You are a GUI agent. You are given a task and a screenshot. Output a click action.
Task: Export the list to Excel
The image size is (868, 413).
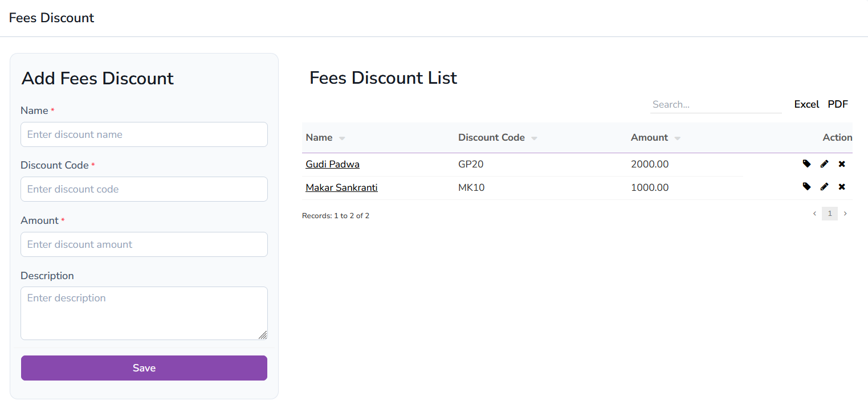(806, 104)
